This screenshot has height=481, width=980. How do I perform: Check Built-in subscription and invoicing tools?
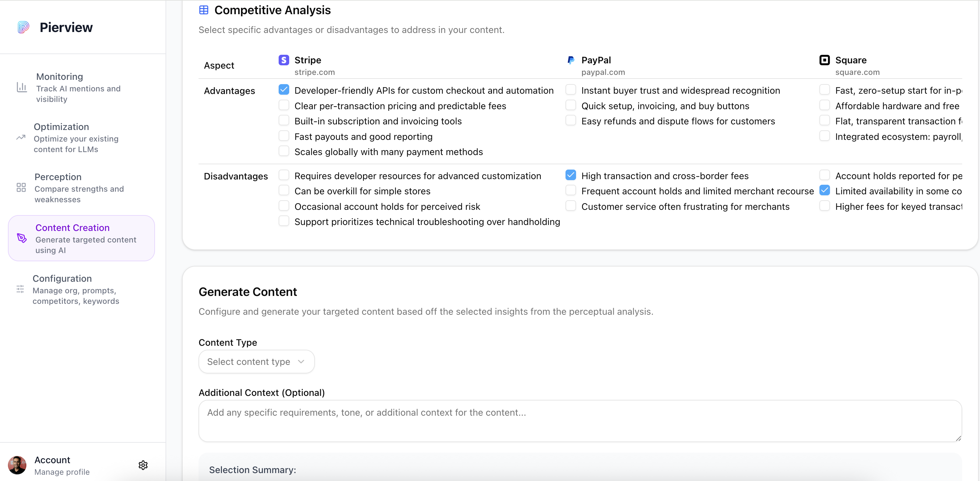pos(284,121)
